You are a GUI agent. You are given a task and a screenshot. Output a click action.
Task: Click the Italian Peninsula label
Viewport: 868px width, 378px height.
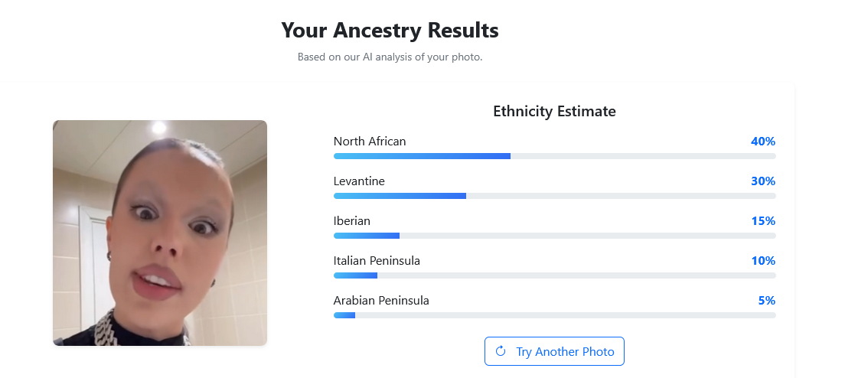(x=377, y=261)
